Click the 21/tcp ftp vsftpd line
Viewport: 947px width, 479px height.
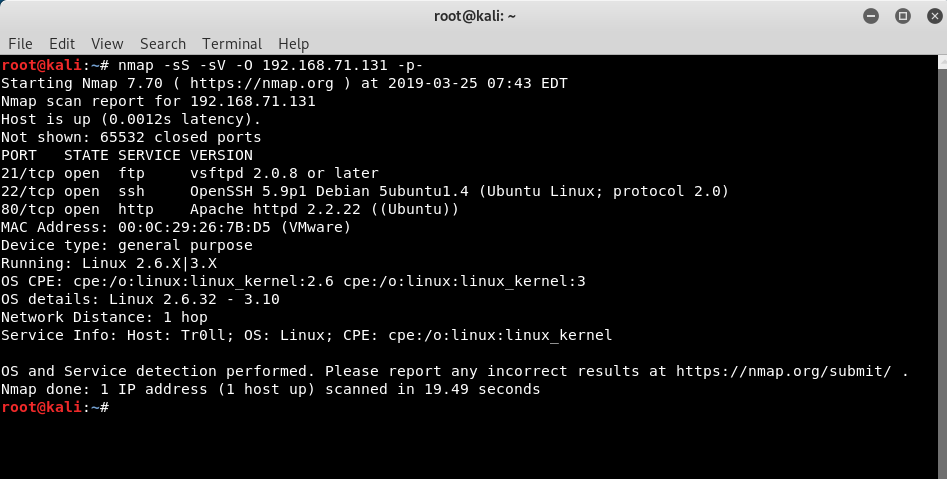(x=190, y=173)
